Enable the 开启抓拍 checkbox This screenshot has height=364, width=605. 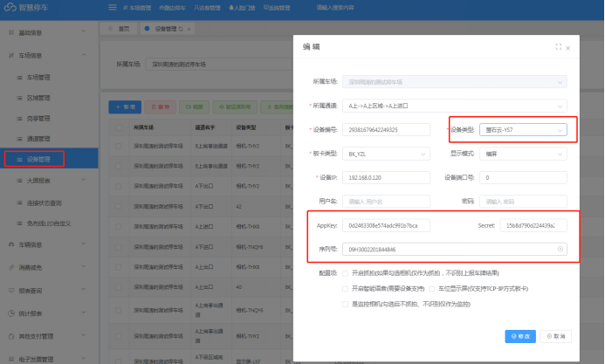tap(346, 273)
